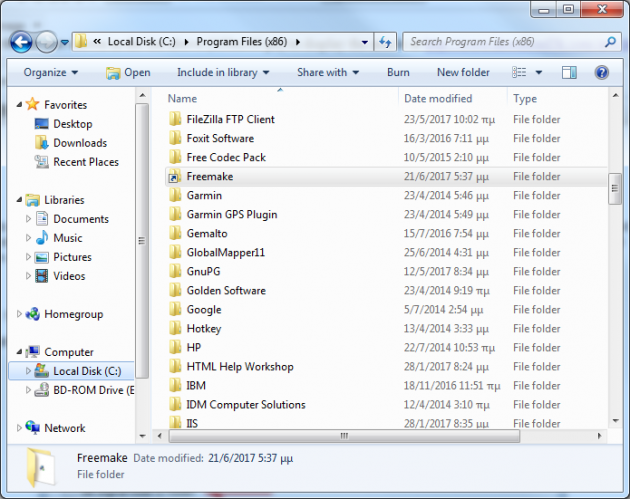
Task: Open address bar history dropdown arrow
Action: 364,42
